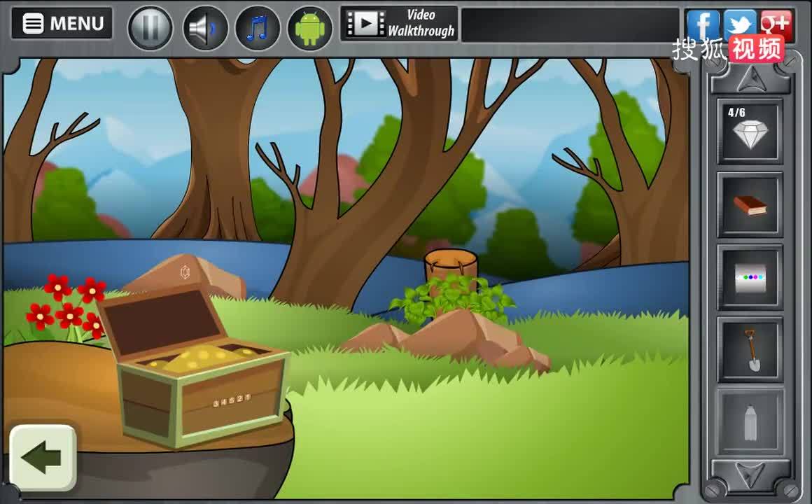Share on Google Plus
Screen dimensions: 812x504
point(776,25)
